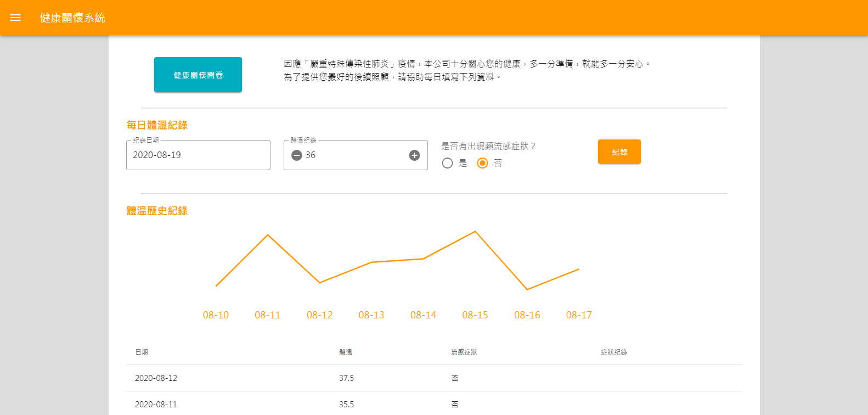Select the 08-13 chart axis label
This screenshot has width=868, height=415.
[x=371, y=315]
